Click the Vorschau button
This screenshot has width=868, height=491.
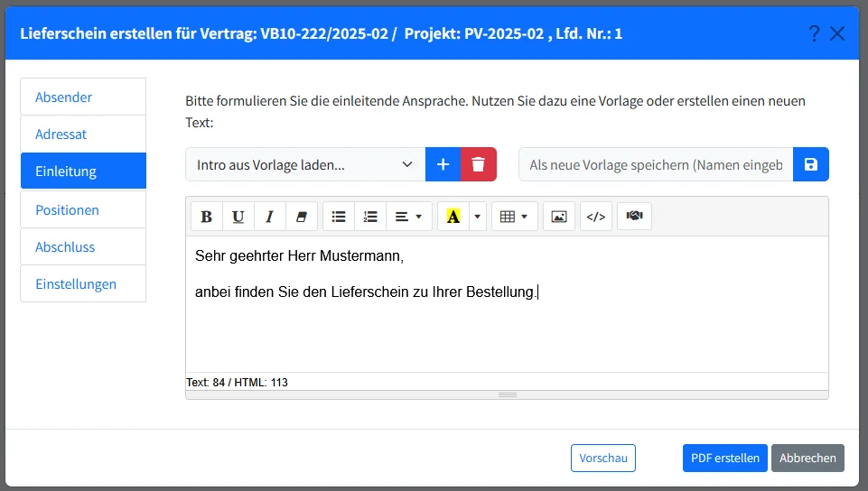602,458
